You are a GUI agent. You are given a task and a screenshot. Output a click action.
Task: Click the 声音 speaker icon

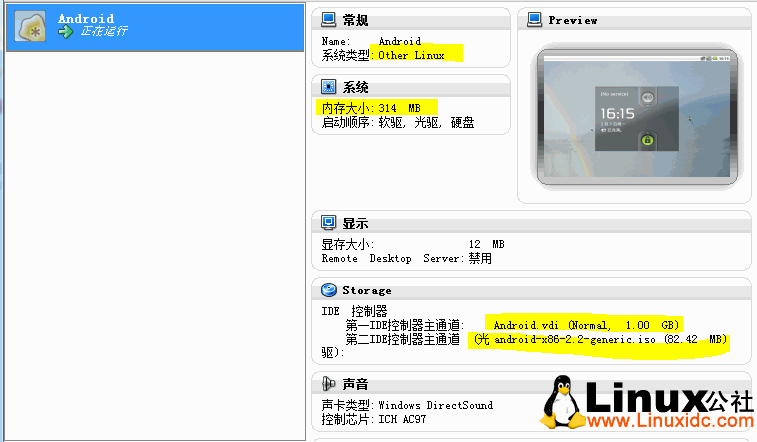point(328,383)
